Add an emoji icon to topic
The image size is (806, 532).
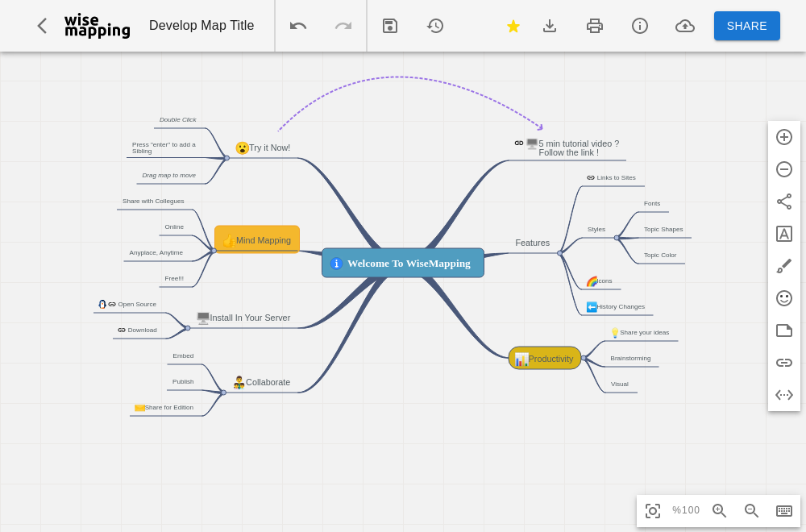point(784,298)
